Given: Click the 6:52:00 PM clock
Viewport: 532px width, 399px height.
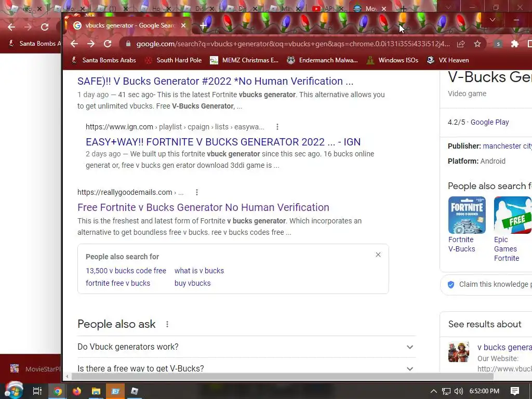Looking at the screenshot, I should (x=484, y=391).
